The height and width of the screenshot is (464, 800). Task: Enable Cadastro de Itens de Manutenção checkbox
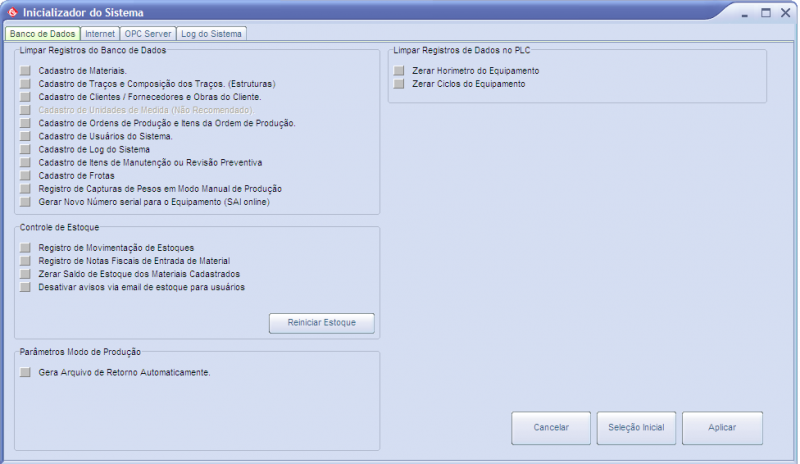tap(26, 162)
